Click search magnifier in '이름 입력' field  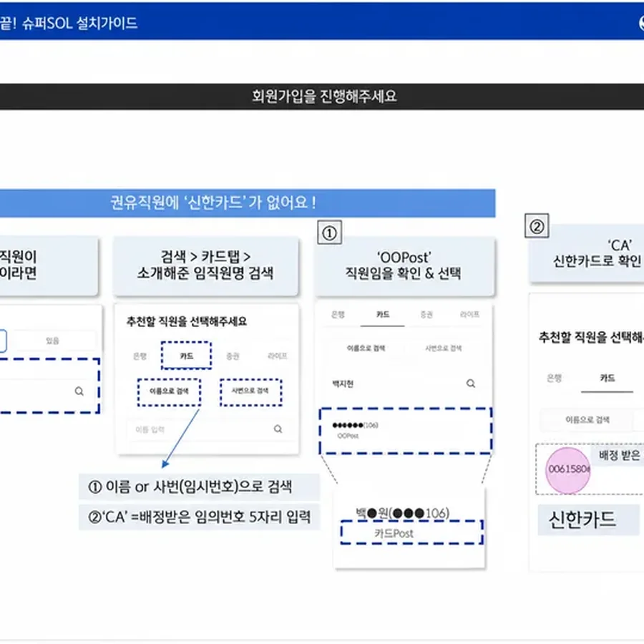pos(278,429)
